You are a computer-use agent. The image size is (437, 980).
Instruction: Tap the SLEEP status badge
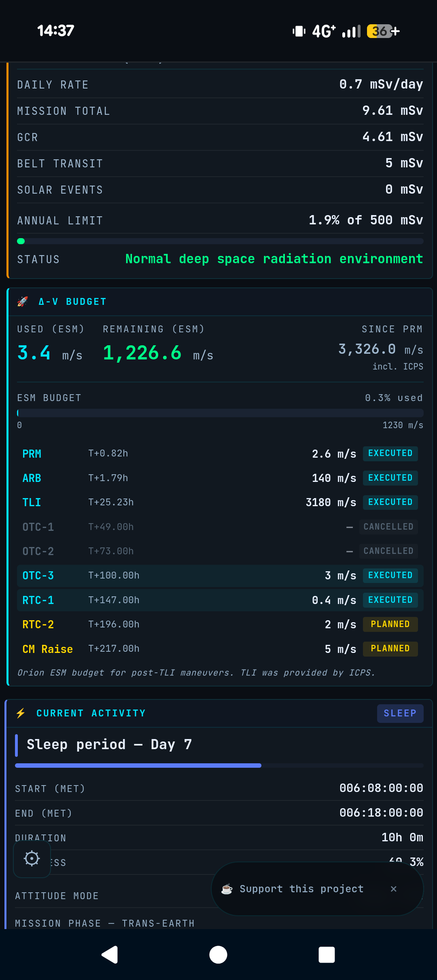[x=400, y=713]
